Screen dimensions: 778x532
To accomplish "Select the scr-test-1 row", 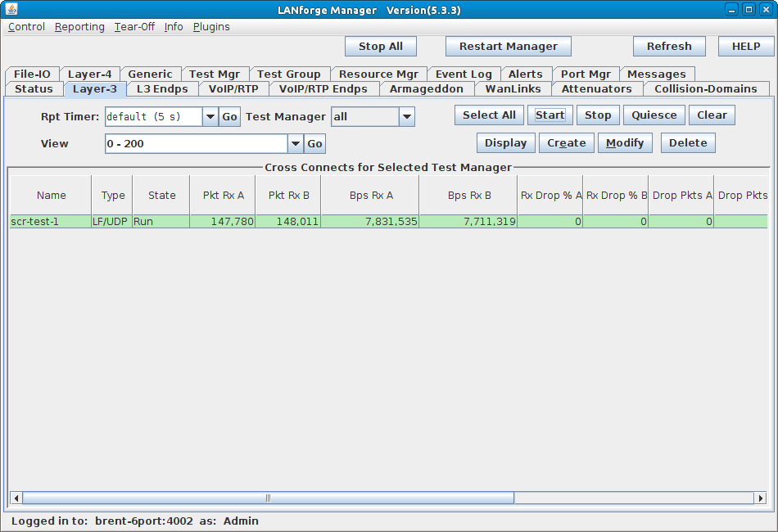I will (x=388, y=222).
